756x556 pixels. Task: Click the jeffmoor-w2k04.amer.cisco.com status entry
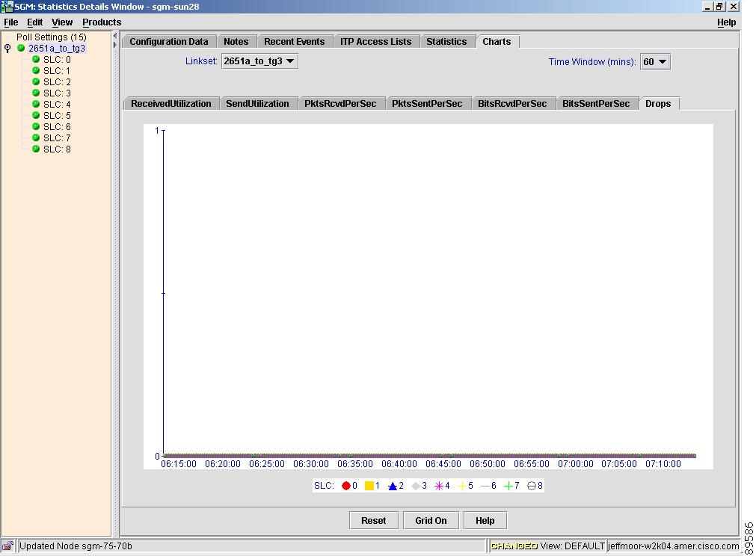673,546
